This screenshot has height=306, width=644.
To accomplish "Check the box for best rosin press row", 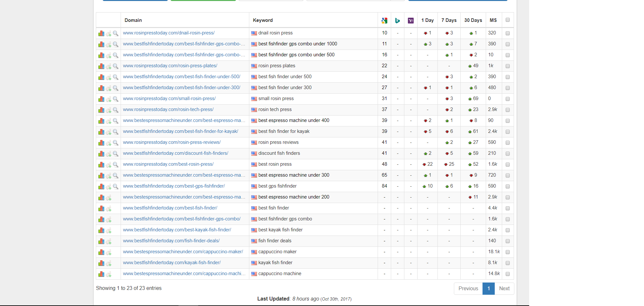I will point(508,164).
